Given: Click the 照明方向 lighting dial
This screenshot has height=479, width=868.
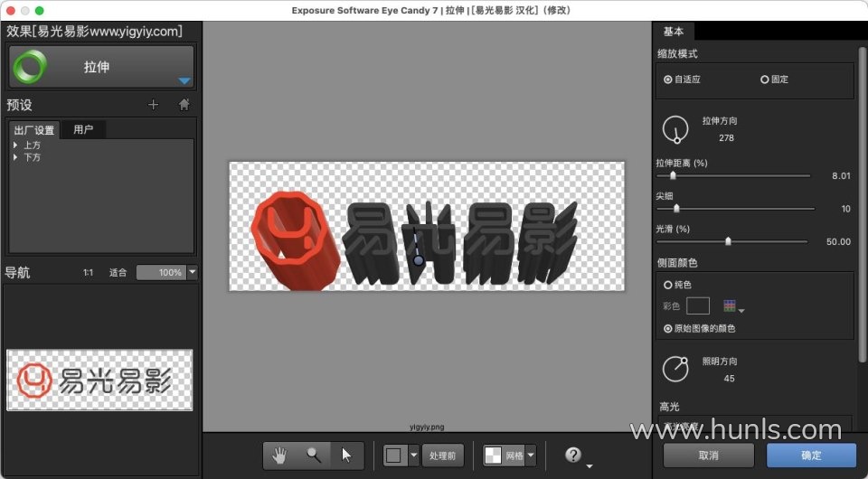Looking at the screenshot, I should (675, 369).
